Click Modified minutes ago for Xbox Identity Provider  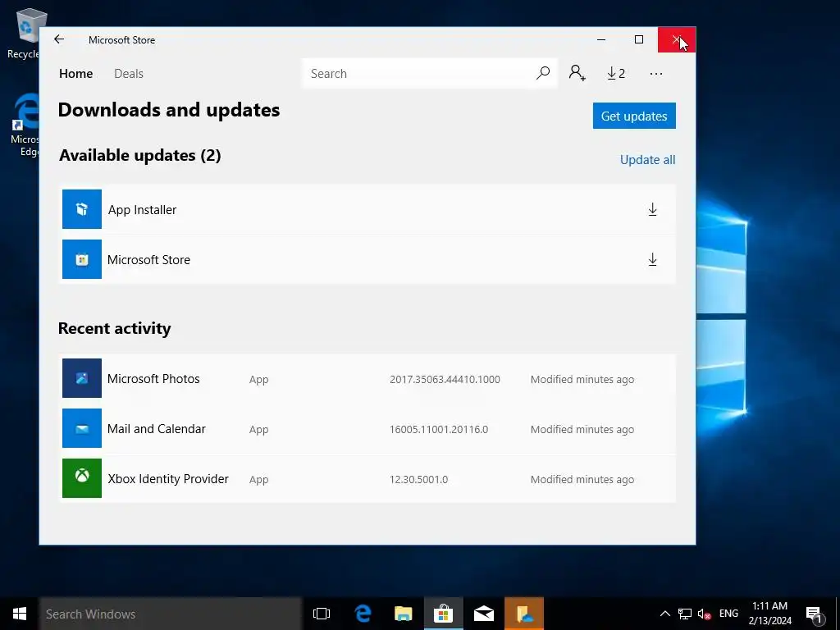tap(582, 479)
